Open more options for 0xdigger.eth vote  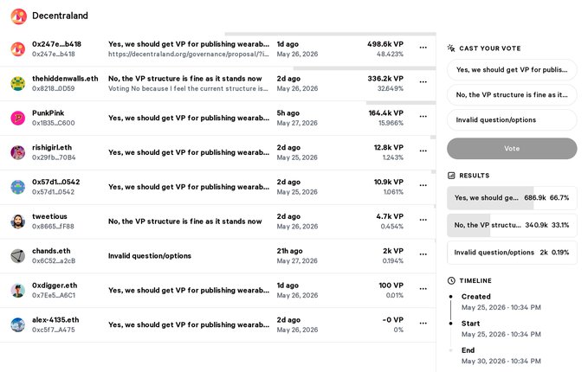pyautogui.click(x=423, y=288)
